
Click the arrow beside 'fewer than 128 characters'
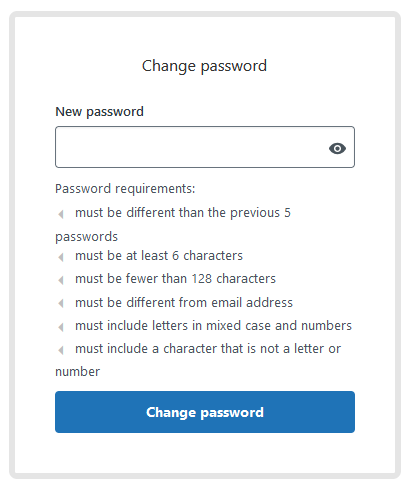[61, 280]
